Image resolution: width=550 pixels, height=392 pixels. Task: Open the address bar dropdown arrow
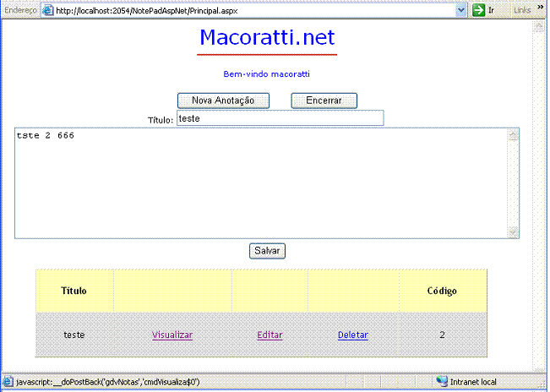(461, 10)
